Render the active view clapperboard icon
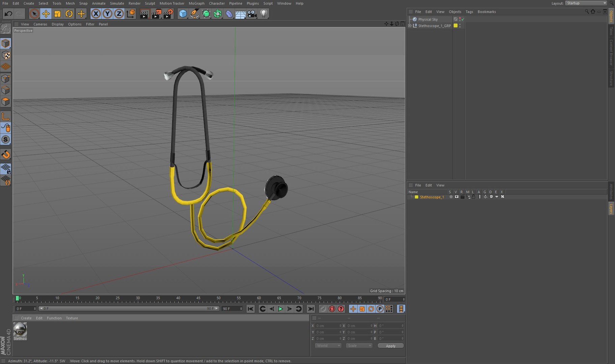The image size is (615, 364). tap(144, 14)
